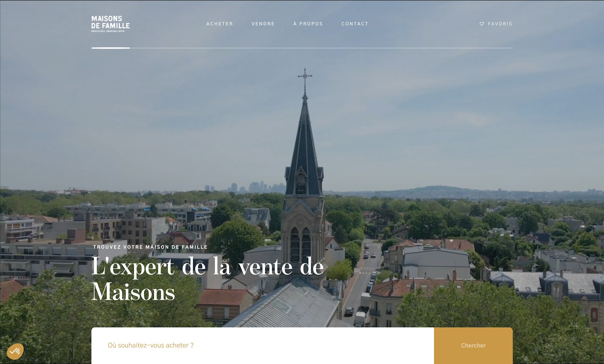Click the 'Trouvez votre maison de famille' subtitle
This screenshot has height=364, width=604.
coord(150,247)
